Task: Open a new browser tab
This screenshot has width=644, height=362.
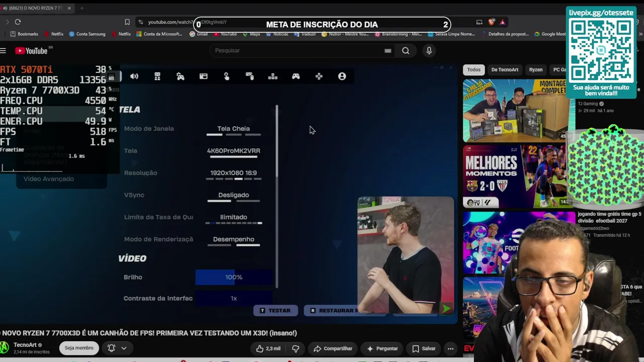Action: pos(82,8)
